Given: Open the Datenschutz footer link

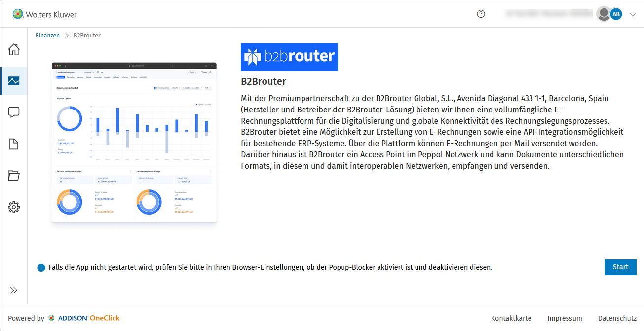Looking at the screenshot, I should tap(617, 318).
